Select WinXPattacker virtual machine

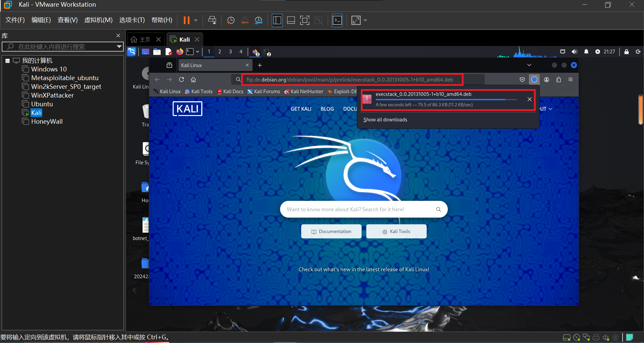click(x=52, y=96)
